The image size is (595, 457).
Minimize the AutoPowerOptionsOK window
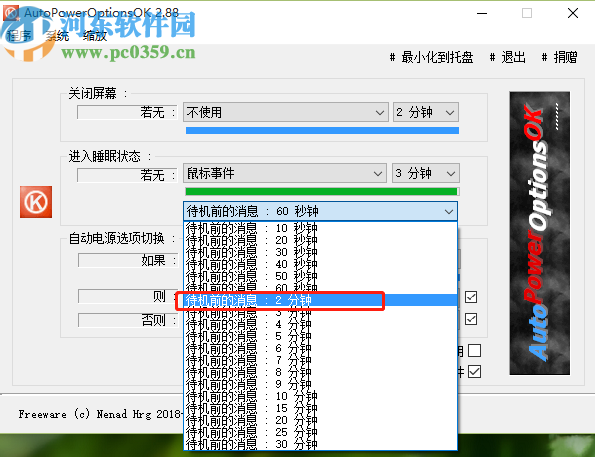[482, 13]
